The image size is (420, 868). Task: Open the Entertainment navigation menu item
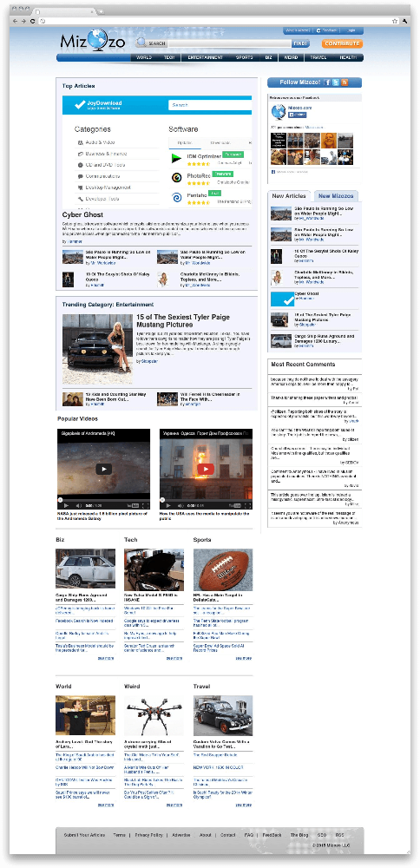point(206,57)
